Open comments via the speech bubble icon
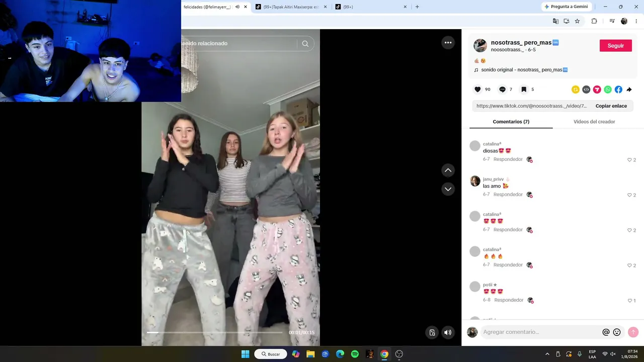 coord(502,89)
